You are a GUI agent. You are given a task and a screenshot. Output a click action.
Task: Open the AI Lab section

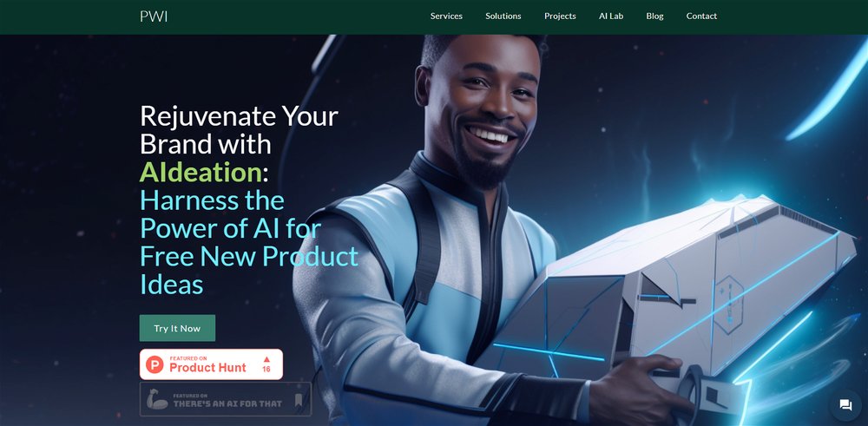click(611, 16)
